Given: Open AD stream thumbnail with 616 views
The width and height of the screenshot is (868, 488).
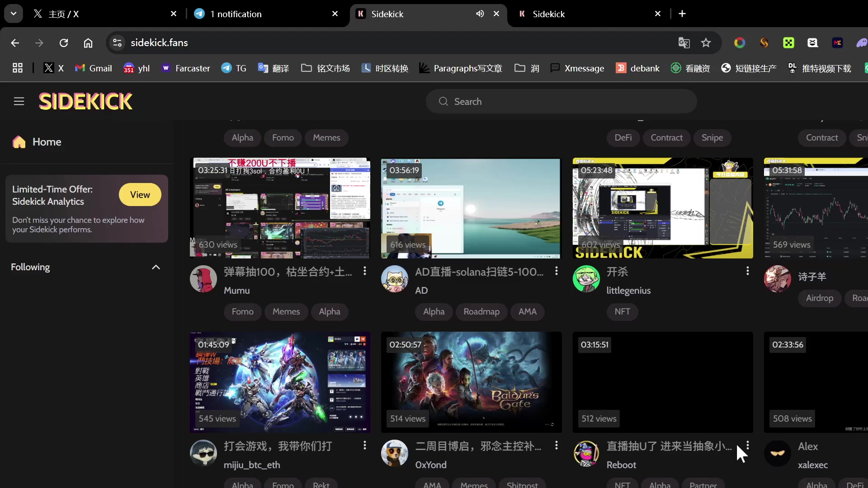Looking at the screenshot, I should 471,208.
